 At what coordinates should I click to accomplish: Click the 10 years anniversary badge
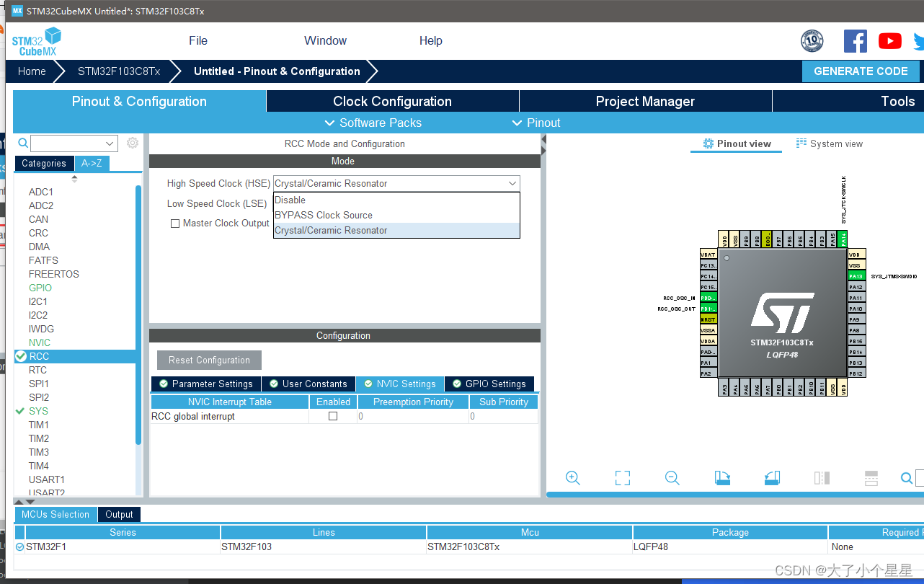[x=812, y=41]
